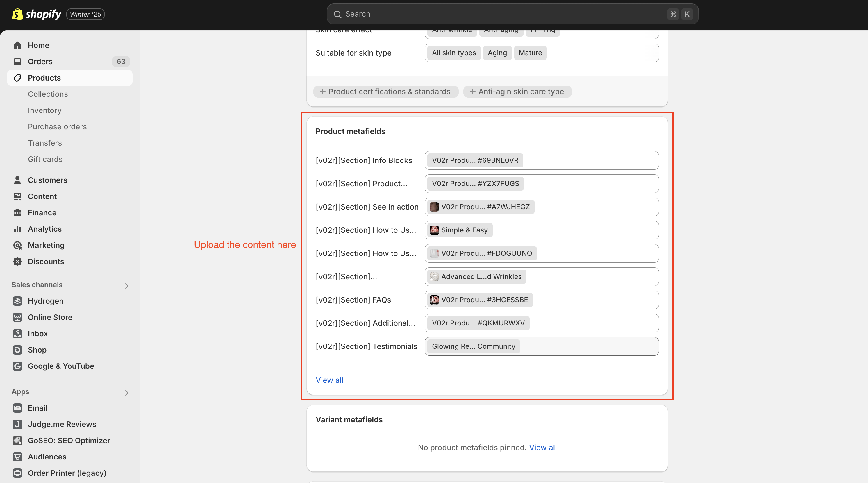Click the Marketing target icon
Image resolution: width=868 pixels, height=483 pixels.
17,245
